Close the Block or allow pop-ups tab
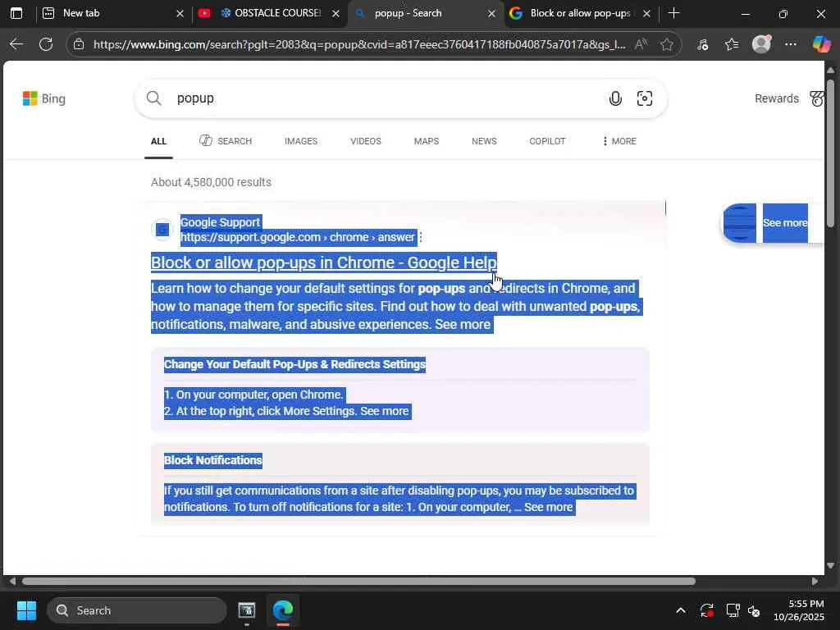This screenshot has width=840, height=630. pos(646,13)
